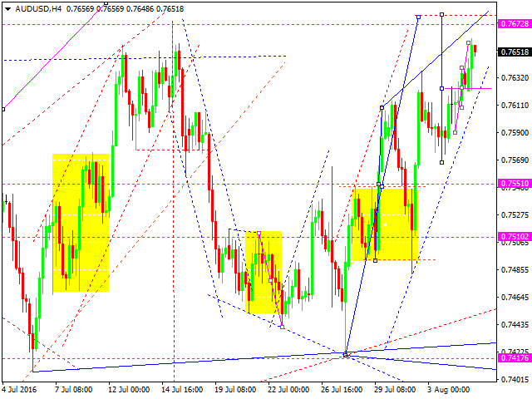
Task: Open the chart menu triangle beside AUDUSD,H4
Action: tap(7, 9)
